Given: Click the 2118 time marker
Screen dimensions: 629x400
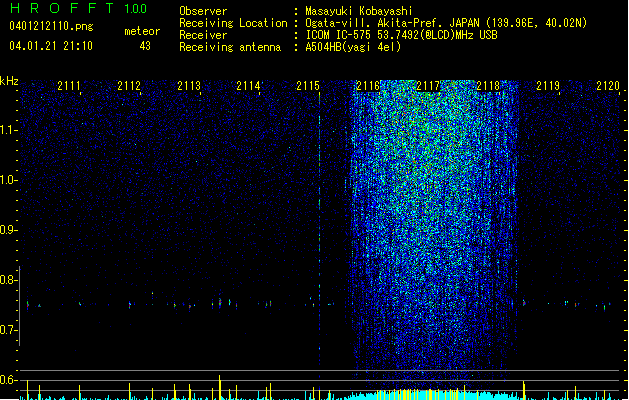Looking at the screenshot, I should coord(488,86).
